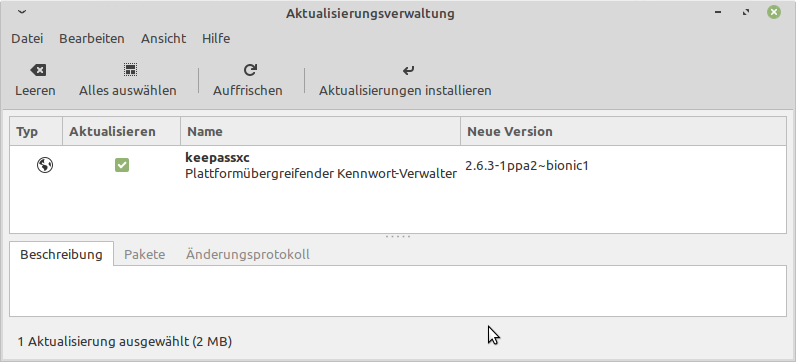Uncheck the keepassxc update checkbox
796x362 pixels.
coord(122,165)
